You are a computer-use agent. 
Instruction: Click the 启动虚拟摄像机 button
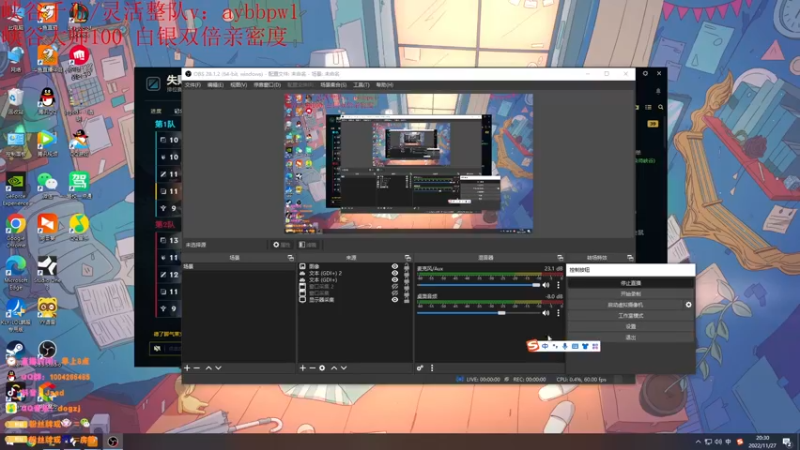pos(626,305)
